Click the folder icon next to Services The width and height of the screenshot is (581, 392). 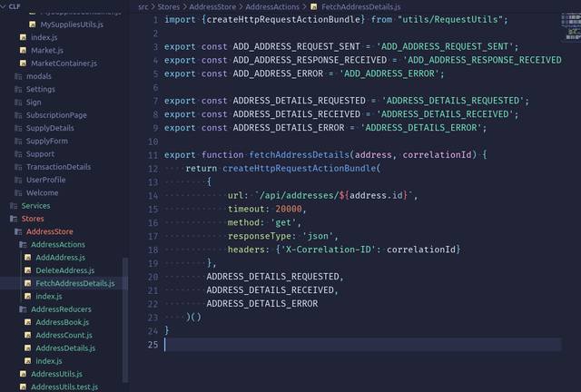pyautogui.click(x=13, y=206)
